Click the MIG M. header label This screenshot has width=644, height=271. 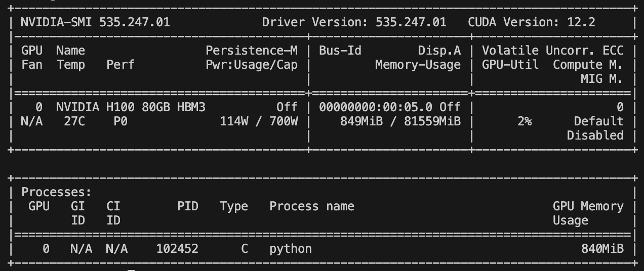coord(602,79)
